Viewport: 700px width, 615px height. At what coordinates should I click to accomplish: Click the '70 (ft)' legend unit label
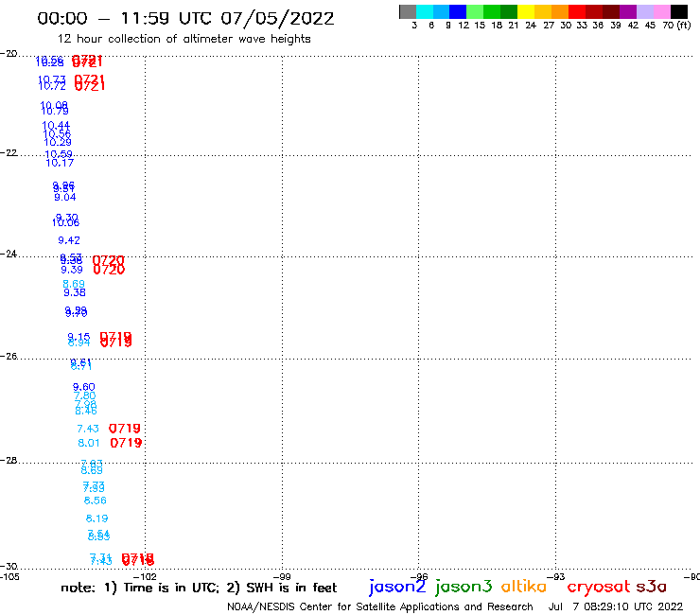[x=676, y=25]
